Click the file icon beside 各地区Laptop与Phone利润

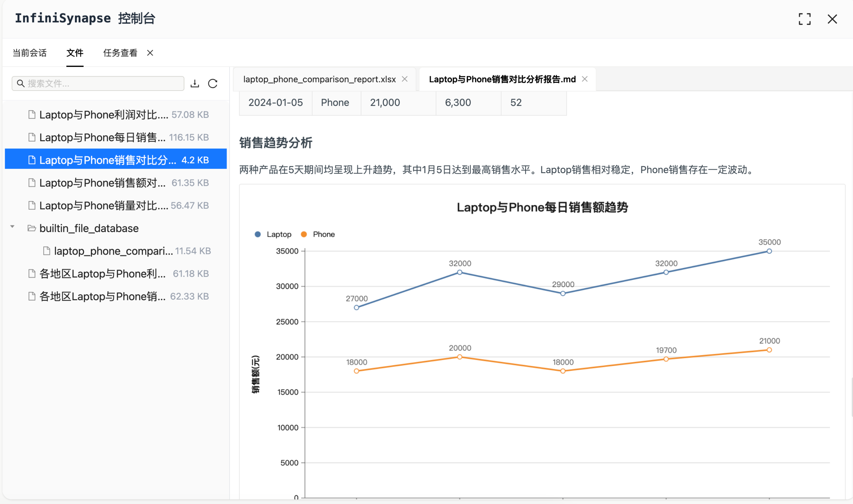pyautogui.click(x=32, y=273)
